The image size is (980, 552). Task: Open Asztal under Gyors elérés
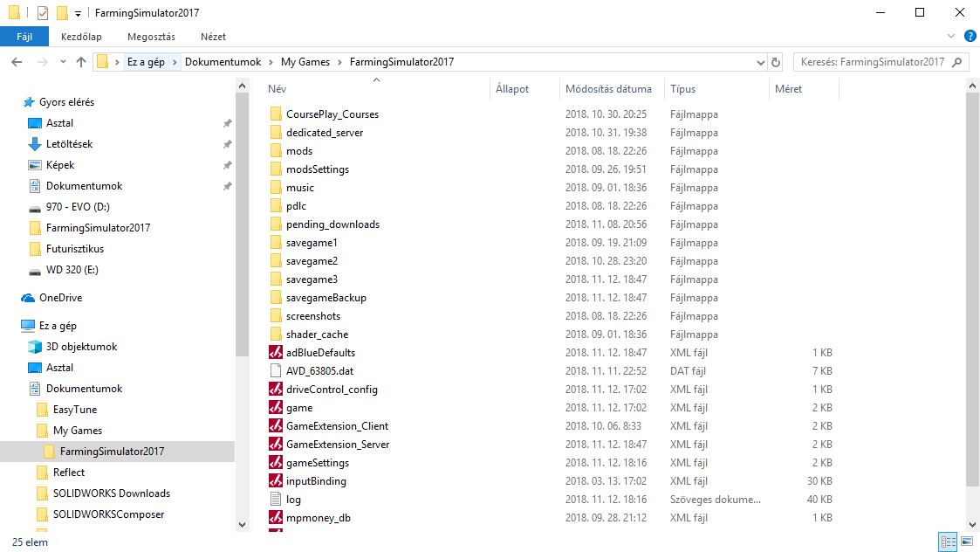point(59,123)
